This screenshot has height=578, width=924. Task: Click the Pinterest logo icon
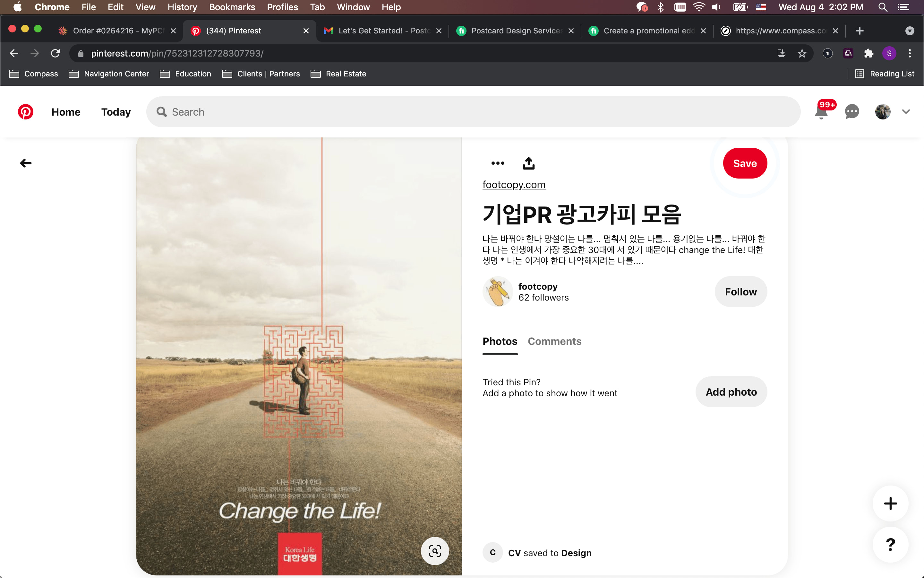coord(26,112)
